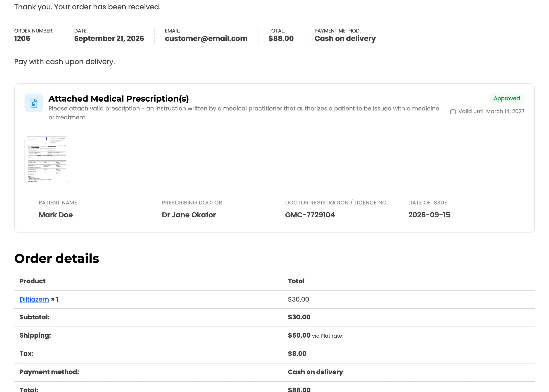Image resolution: width=549 pixels, height=392 pixels.
Task: Click the $88.00 total in order overview
Action: point(281,39)
